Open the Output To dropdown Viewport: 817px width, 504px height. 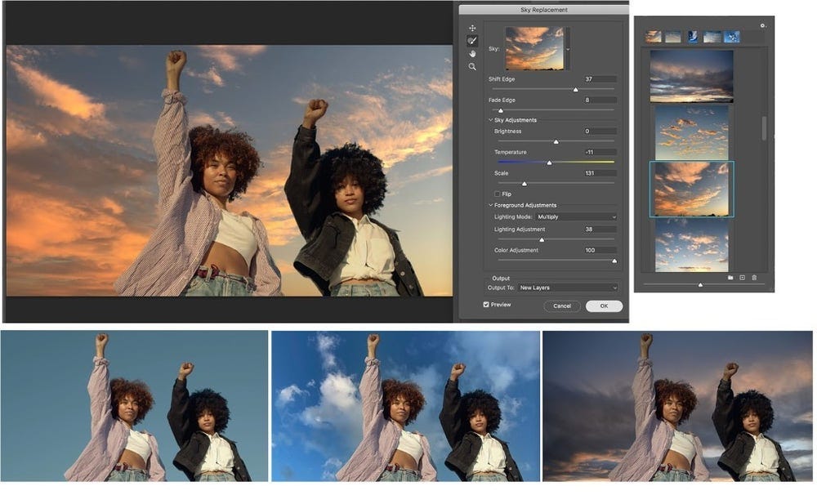(x=568, y=288)
